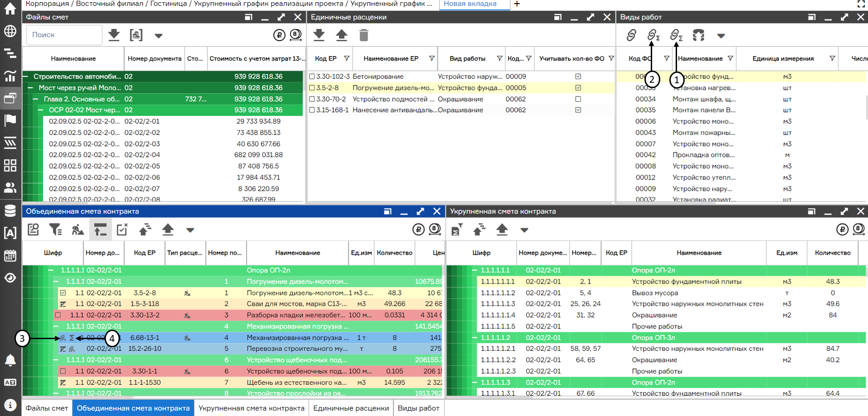Check the box in red row 3.30-13-2
The image size is (868, 416).
58,315
